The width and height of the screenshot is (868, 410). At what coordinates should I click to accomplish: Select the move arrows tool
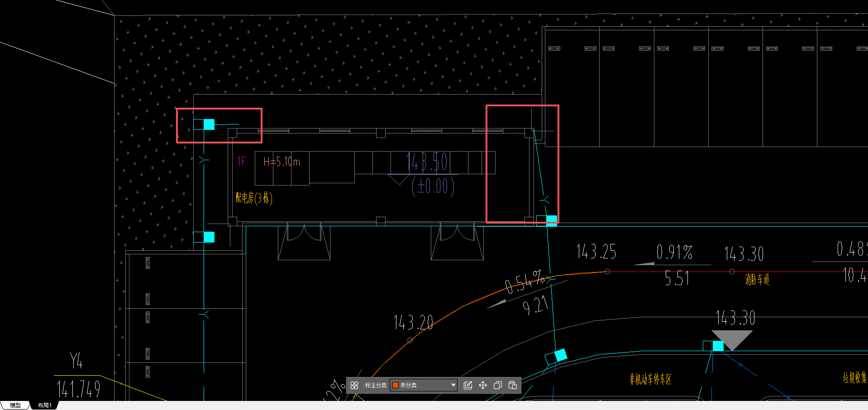483,385
